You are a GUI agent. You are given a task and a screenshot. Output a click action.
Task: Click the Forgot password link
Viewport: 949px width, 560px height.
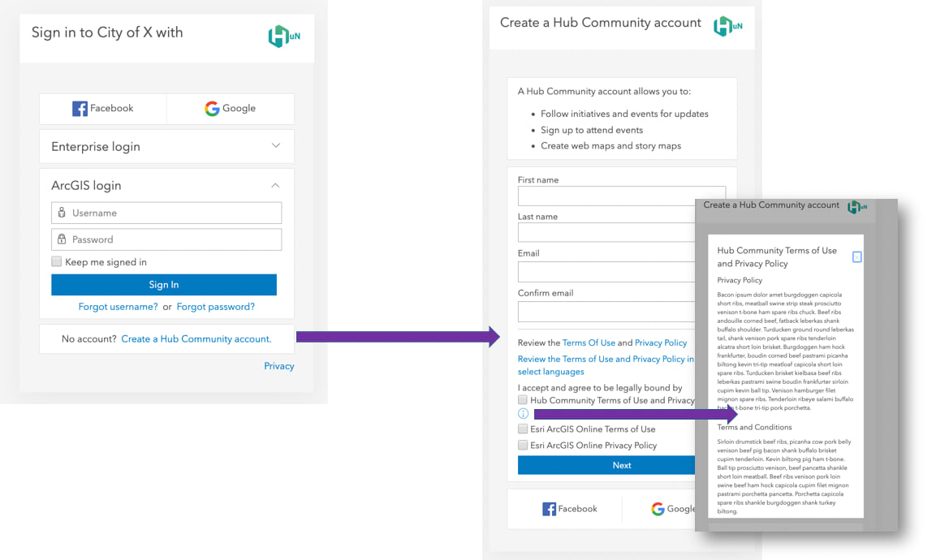point(217,307)
